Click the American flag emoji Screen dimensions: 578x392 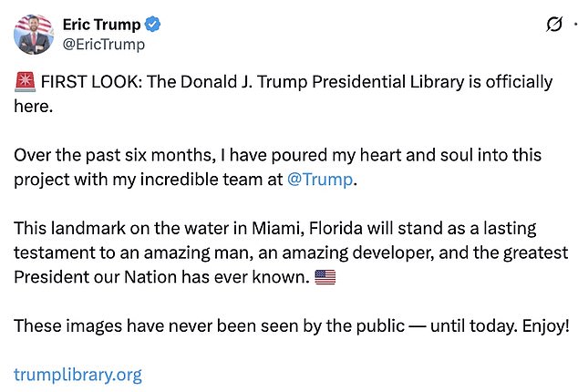pyautogui.click(x=325, y=277)
